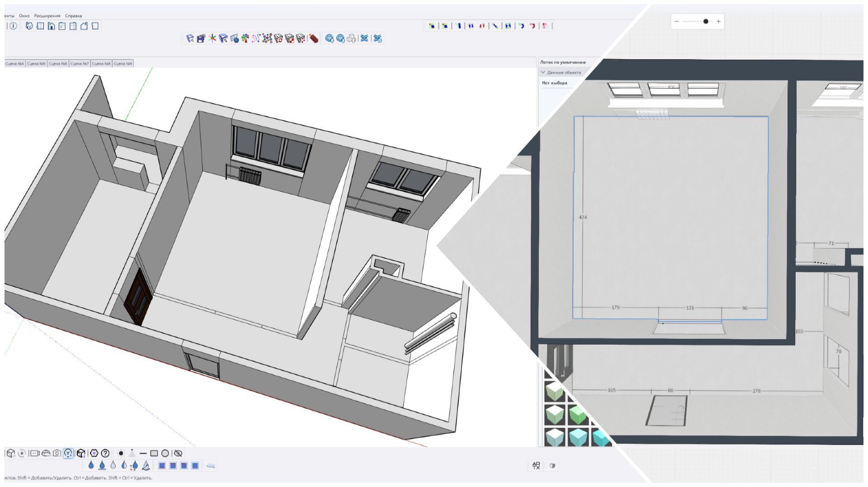Toggle the gear settings icon in bottom toolbar
The height and width of the screenshot is (487, 868).
(x=94, y=453)
